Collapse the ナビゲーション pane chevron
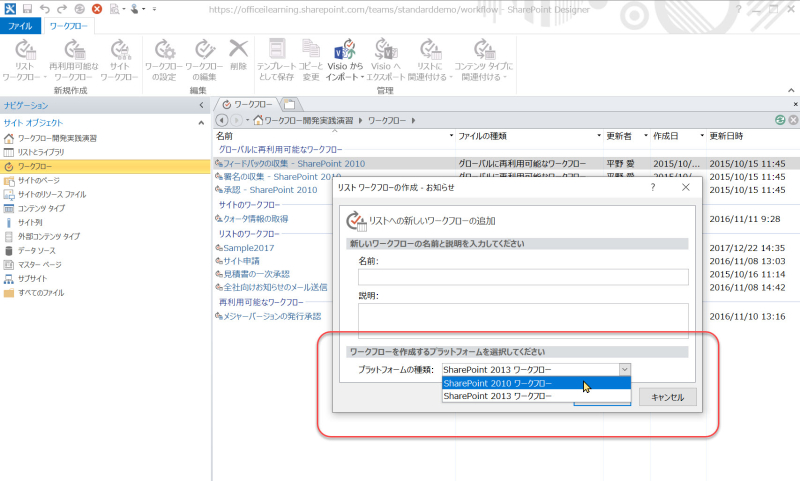 point(201,105)
